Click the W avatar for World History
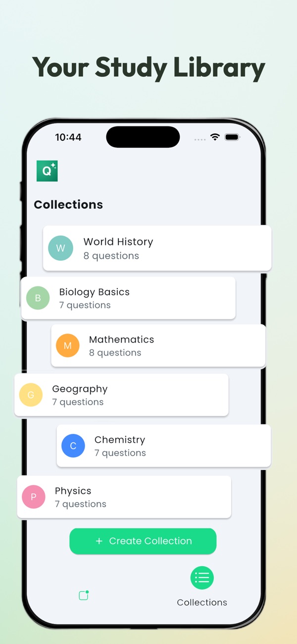The image size is (297, 644). (x=60, y=248)
